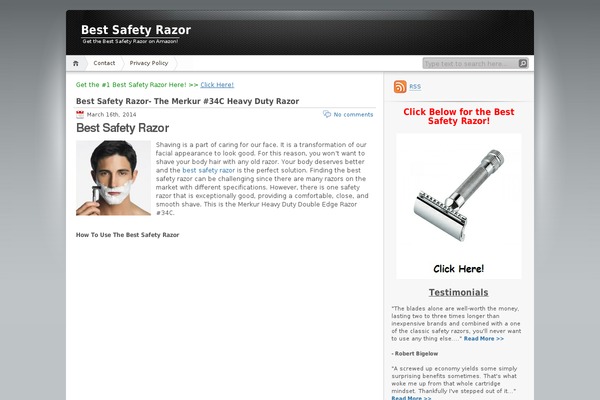Click 'Read More >>' after first testimonial
This screenshot has width=600, height=400.
pyautogui.click(x=484, y=339)
